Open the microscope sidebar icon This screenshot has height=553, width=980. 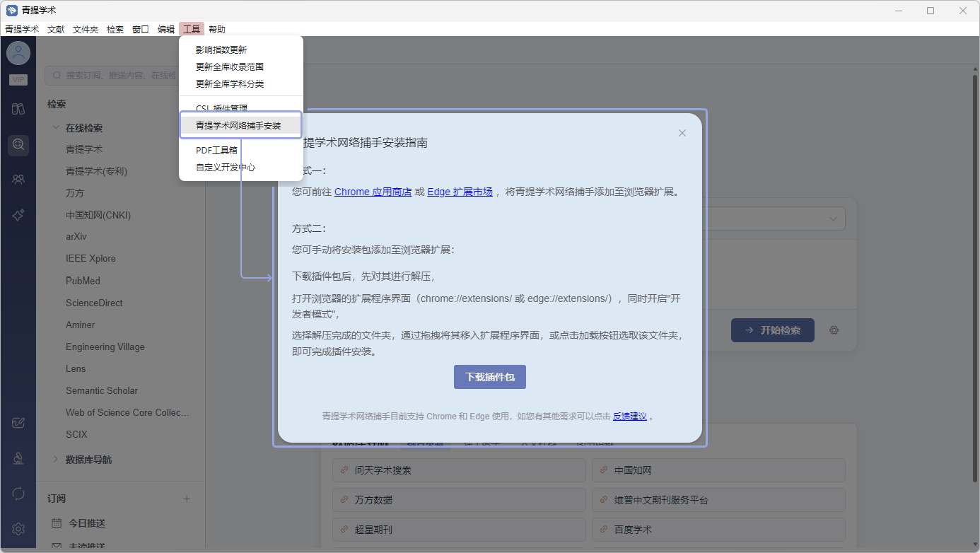[18, 458]
